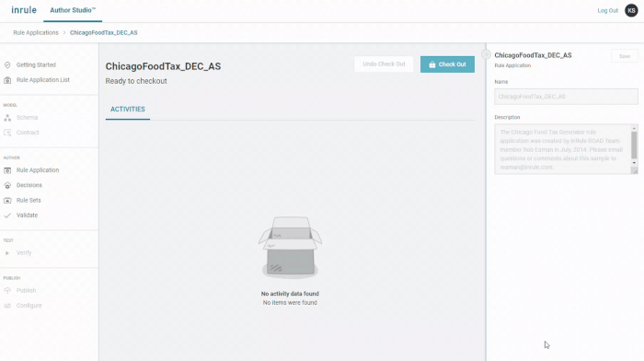Click the Name input field
Image resolution: width=644 pixels, height=361 pixels.
tap(566, 97)
